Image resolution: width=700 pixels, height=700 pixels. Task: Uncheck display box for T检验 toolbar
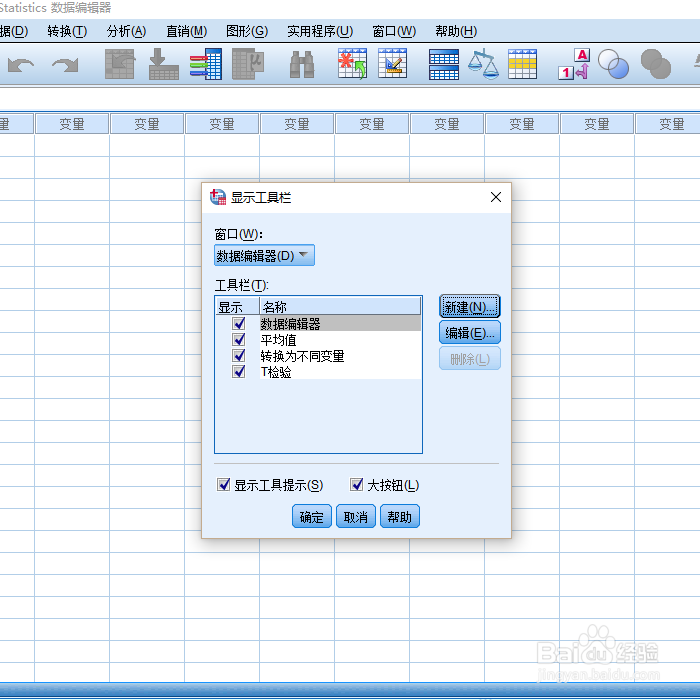coord(239,371)
